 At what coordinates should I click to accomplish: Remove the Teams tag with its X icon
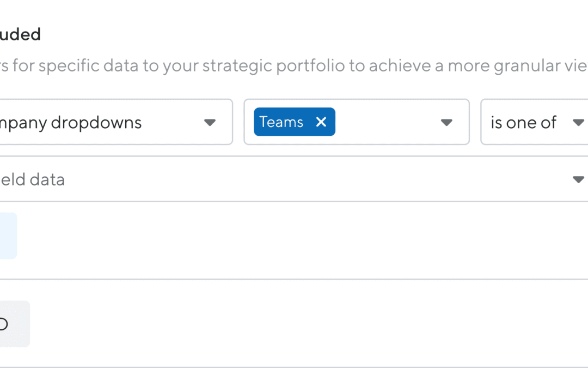point(321,122)
